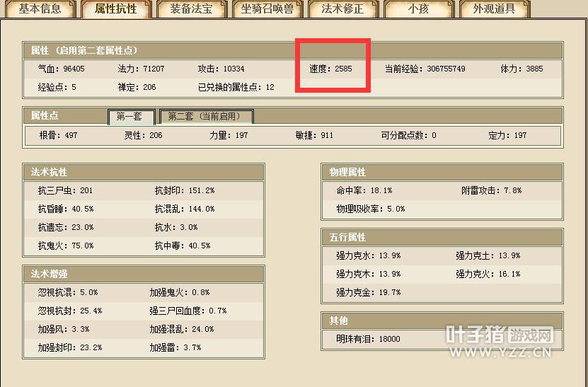
Task: Go to the 坐骑召唤兽 tab
Action: click(267, 9)
